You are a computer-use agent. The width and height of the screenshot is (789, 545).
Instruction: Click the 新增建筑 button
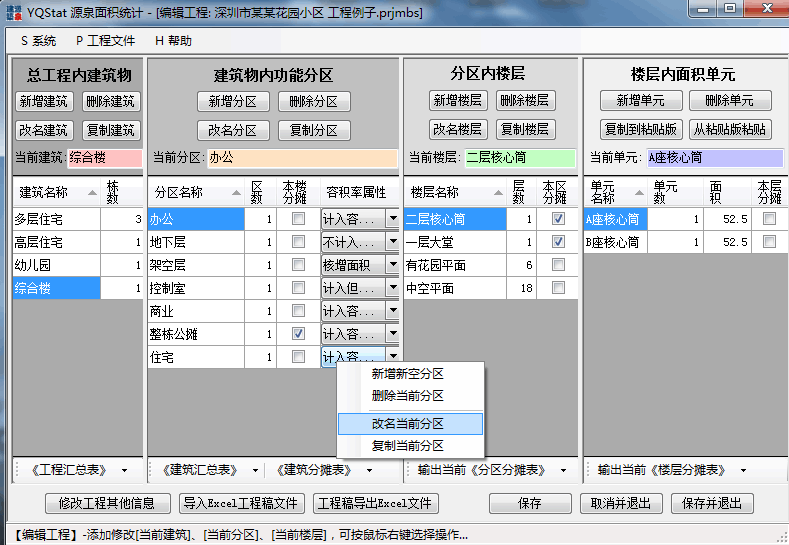click(44, 101)
